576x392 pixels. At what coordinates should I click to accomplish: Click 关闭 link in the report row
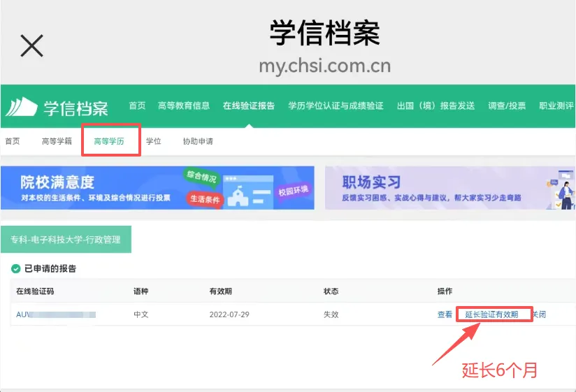[539, 314]
